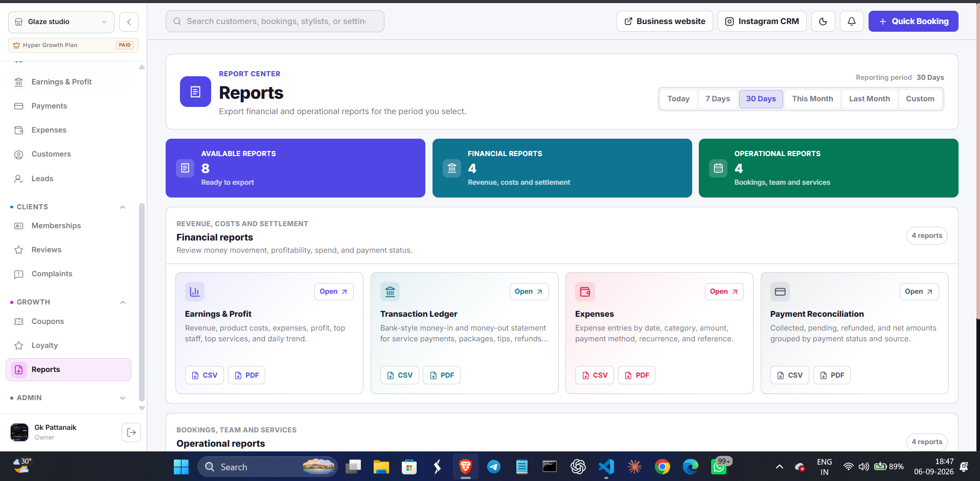Image resolution: width=980 pixels, height=481 pixels.
Task: Open Visual Studio Code from the taskbar
Action: tap(606, 467)
